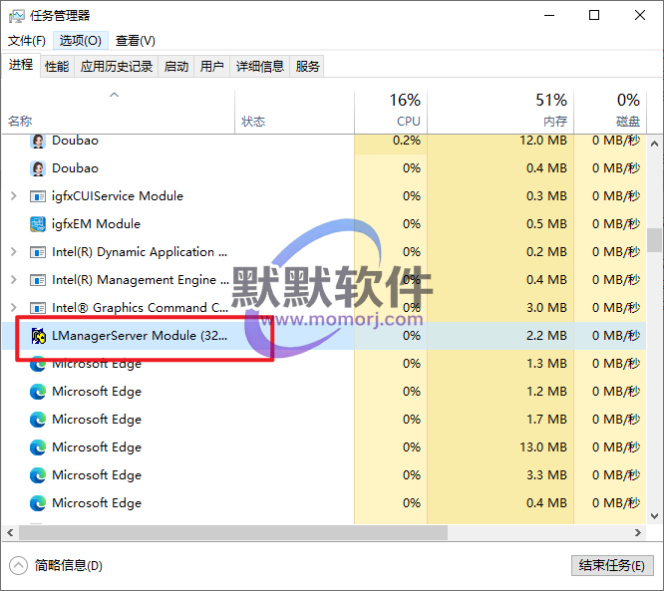The height and width of the screenshot is (591, 664).
Task: Expand the igfxCUIService Module group
Action: coord(13,196)
